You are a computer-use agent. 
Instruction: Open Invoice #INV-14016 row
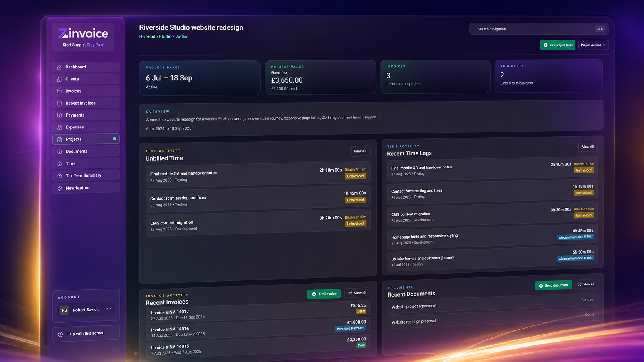(258, 329)
